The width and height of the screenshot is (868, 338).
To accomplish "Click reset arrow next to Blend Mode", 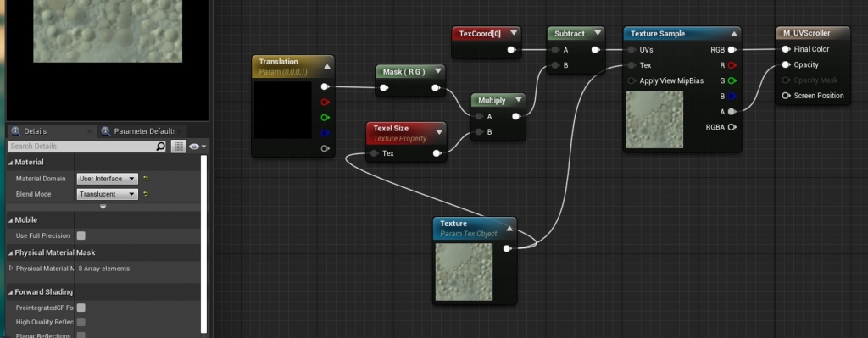I will pyautogui.click(x=146, y=194).
